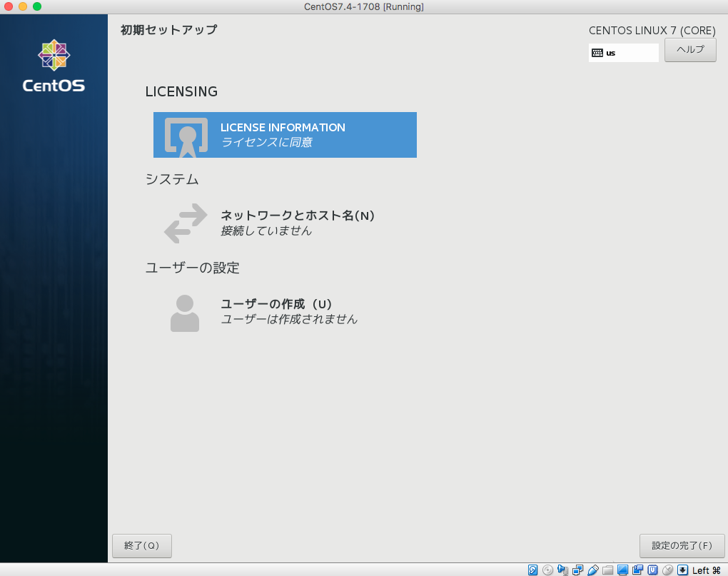
Task: Click the network arrows icon beside ネットワークとホスト名
Action: pos(184,223)
